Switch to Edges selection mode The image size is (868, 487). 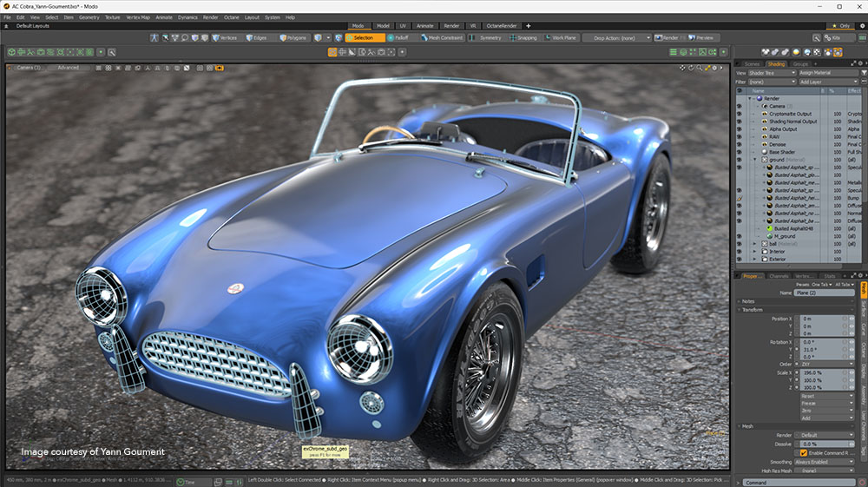point(260,38)
